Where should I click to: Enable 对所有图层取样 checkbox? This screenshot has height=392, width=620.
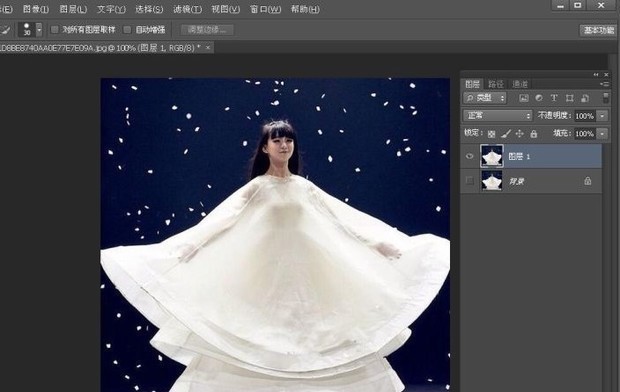click(55, 29)
